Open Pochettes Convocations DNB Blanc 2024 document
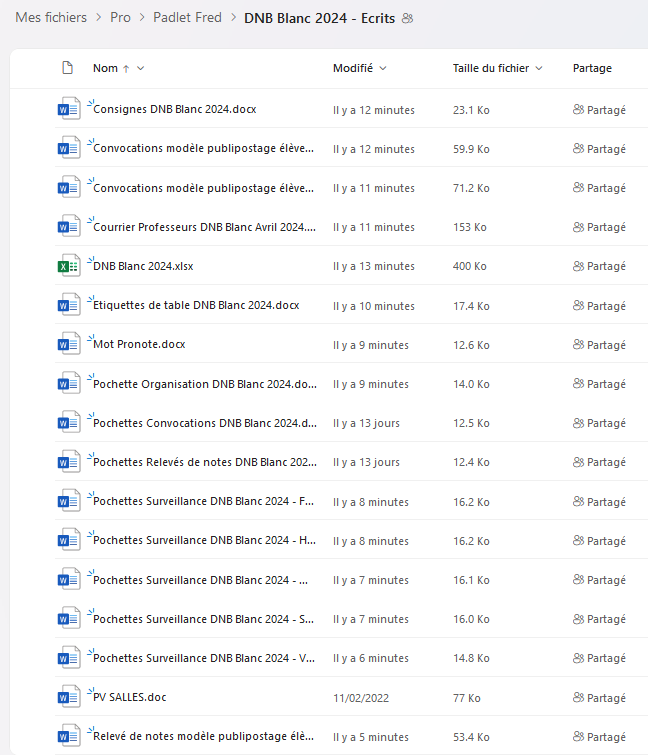 pos(205,423)
